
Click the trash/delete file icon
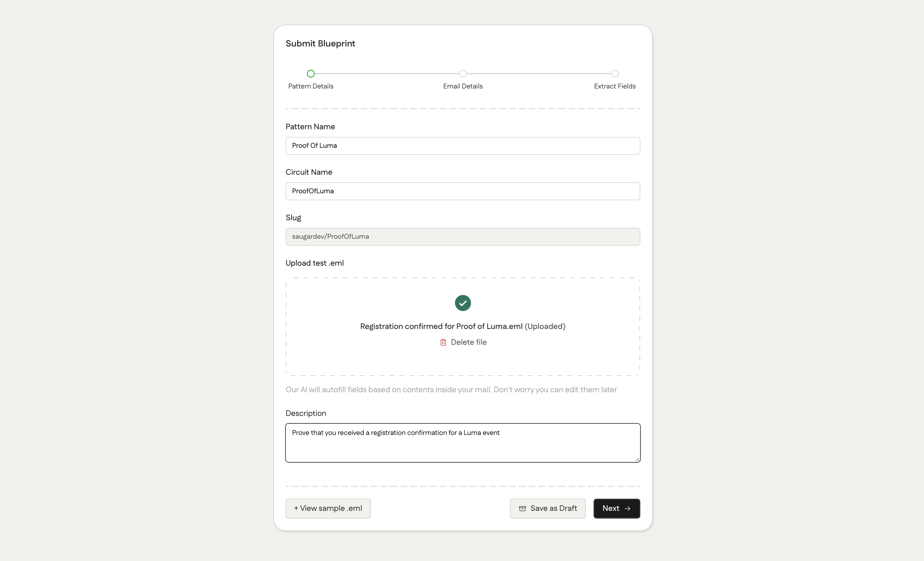[x=443, y=342]
